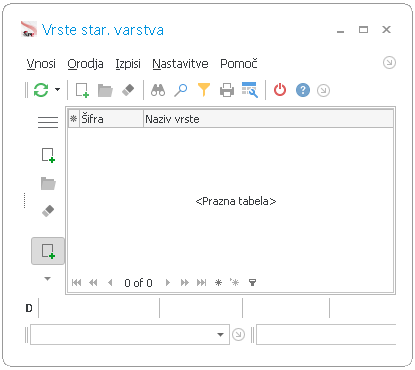The width and height of the screenshot is (415, 370).
Task: Click the navigator filter funnel icon
Action: [252, 283]
